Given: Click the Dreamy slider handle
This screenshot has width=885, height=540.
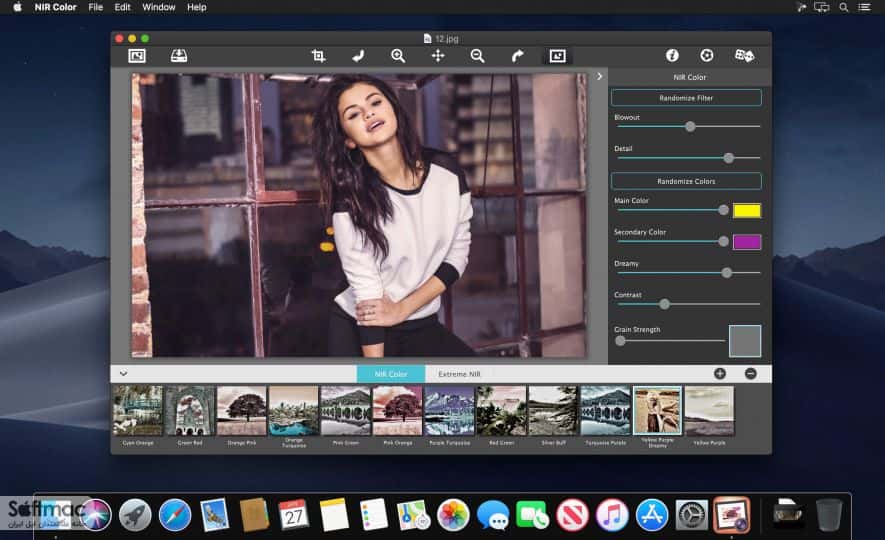Looking at the screenshot, I should point(727,273).
